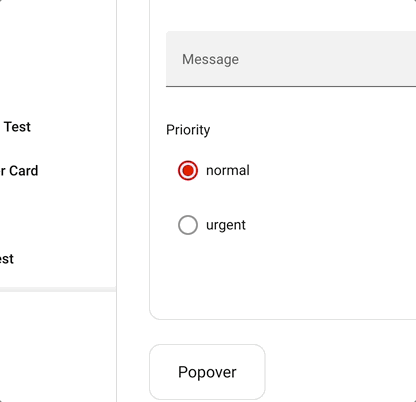Click the red filled dot of normal radio
Image resolution: width=416 pixels, height=402 pixels.
(x=188, y=170)
